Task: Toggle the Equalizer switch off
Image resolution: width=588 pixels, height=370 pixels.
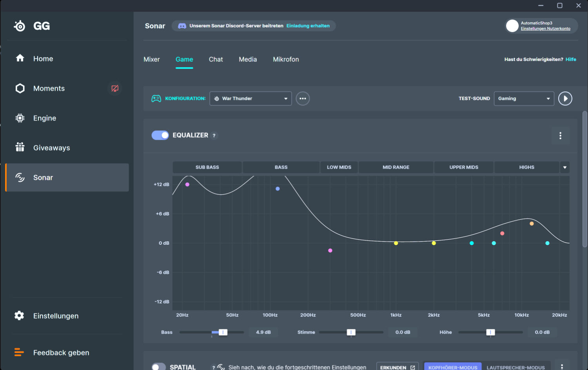Action: pos(160,135)
